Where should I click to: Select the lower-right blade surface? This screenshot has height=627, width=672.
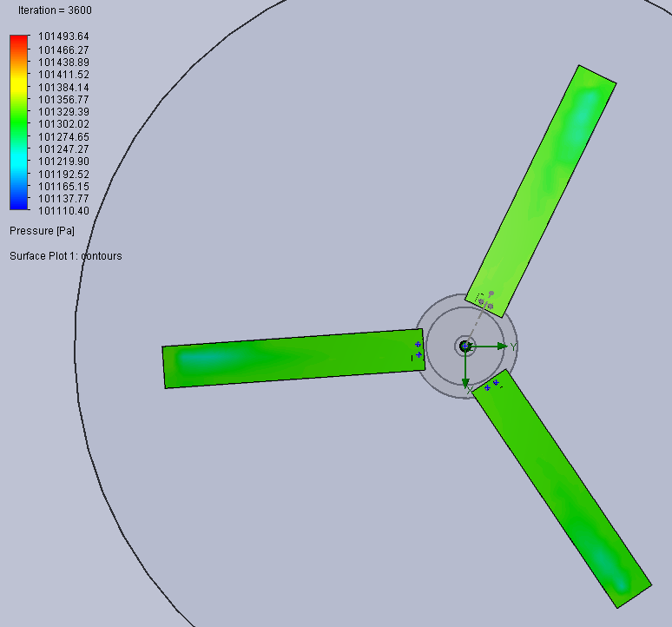564,491
